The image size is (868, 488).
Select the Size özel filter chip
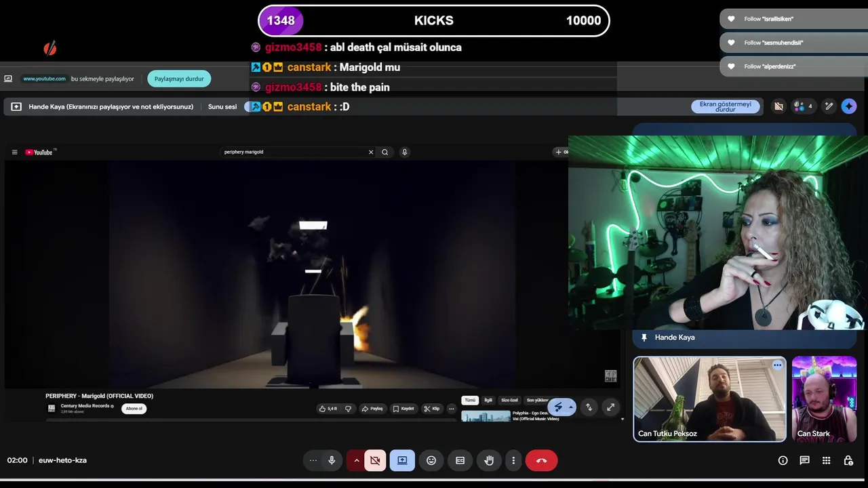coord(509,401)
